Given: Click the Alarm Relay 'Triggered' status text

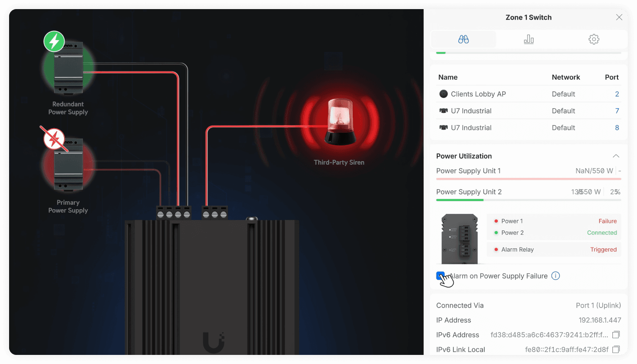Looking at the screenshot, I should [603, 250].
